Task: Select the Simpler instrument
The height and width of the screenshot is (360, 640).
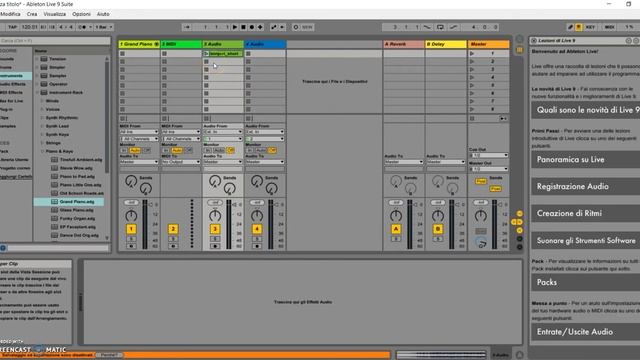Action: click(57, 67)
